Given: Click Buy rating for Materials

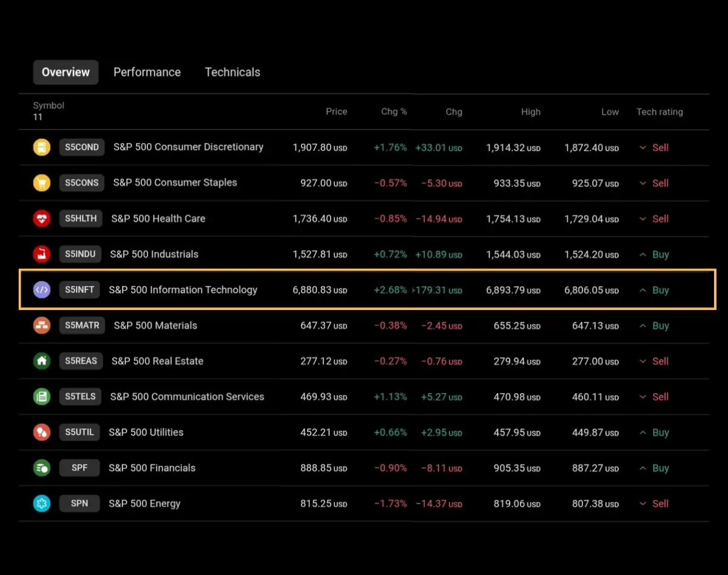Looking at the screenshot, I should tap(654, 326).
